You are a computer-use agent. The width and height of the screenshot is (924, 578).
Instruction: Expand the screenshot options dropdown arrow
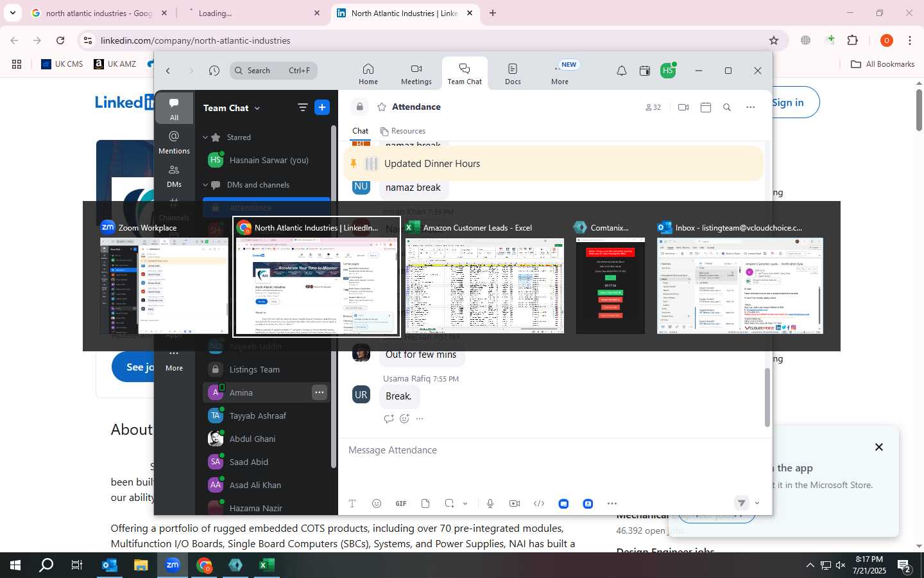point(465,504)
